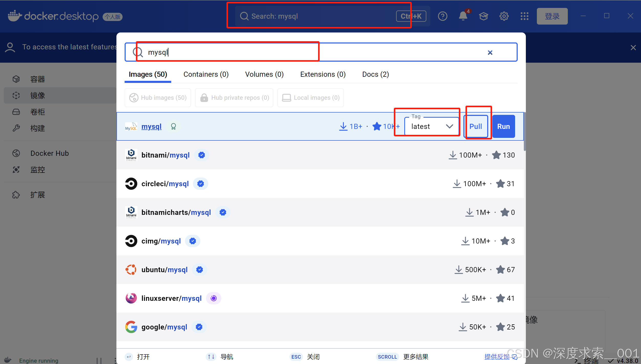641x364 pixels.
Task: Toggle the Hub images (50) filter
Action: click(x=158, y=98)
